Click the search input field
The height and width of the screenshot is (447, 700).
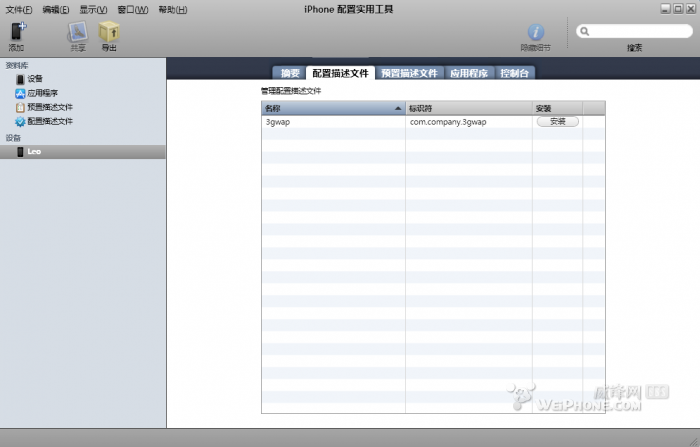tap(634, 31)
